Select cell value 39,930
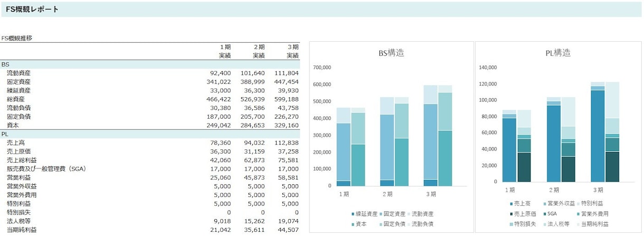 click(288, 90)
